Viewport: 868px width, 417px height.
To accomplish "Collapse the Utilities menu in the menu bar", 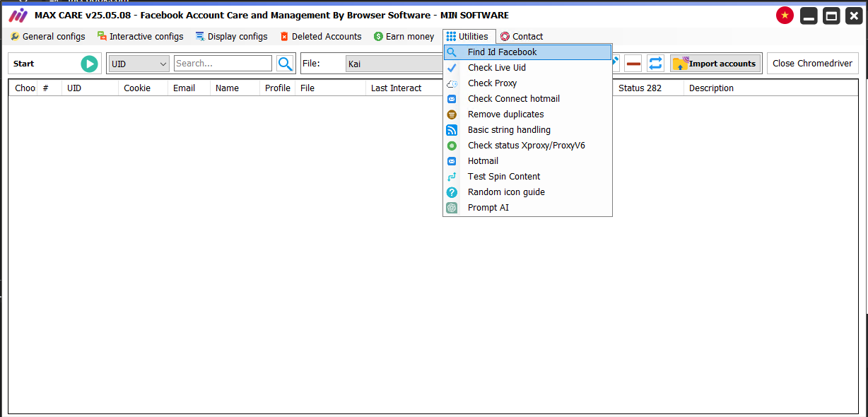I will pyautogui.click(x=469, y=37).
